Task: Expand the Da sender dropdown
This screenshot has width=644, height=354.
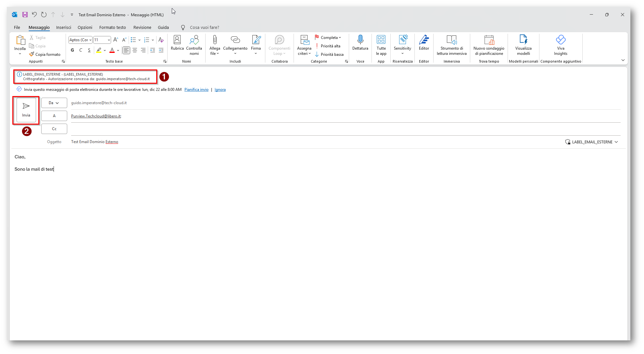Action: point(54,103)
